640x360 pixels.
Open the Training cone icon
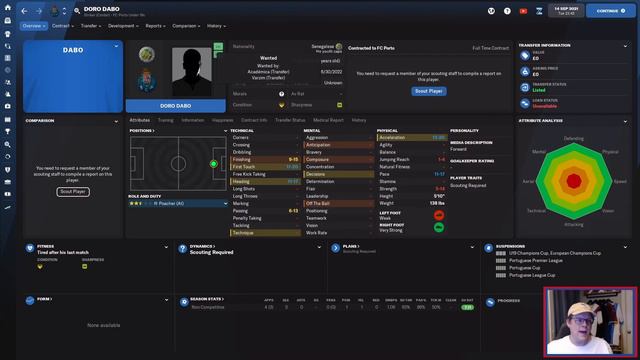point(8,94)
